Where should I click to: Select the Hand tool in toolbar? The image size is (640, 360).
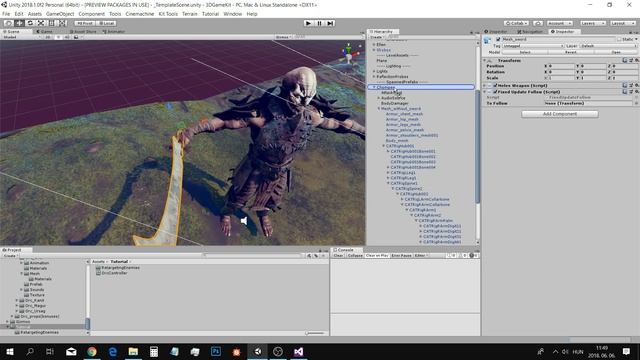pos(9,23)
